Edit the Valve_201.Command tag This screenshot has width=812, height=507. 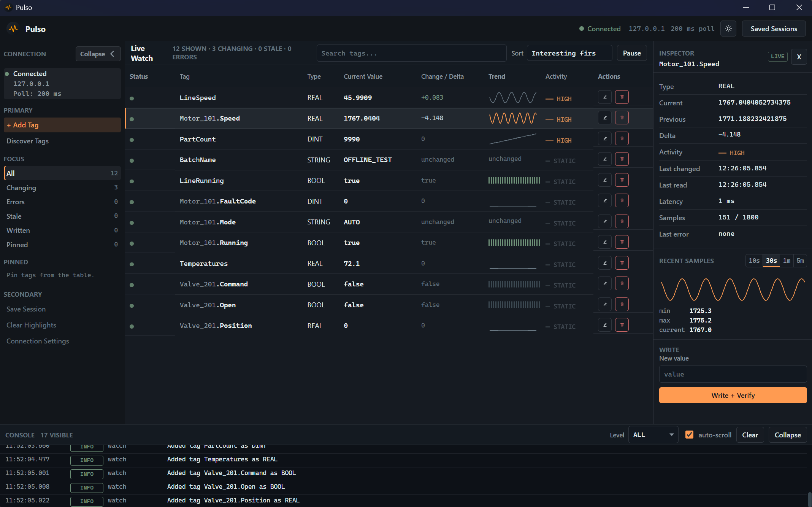click(x=605, y=283)
